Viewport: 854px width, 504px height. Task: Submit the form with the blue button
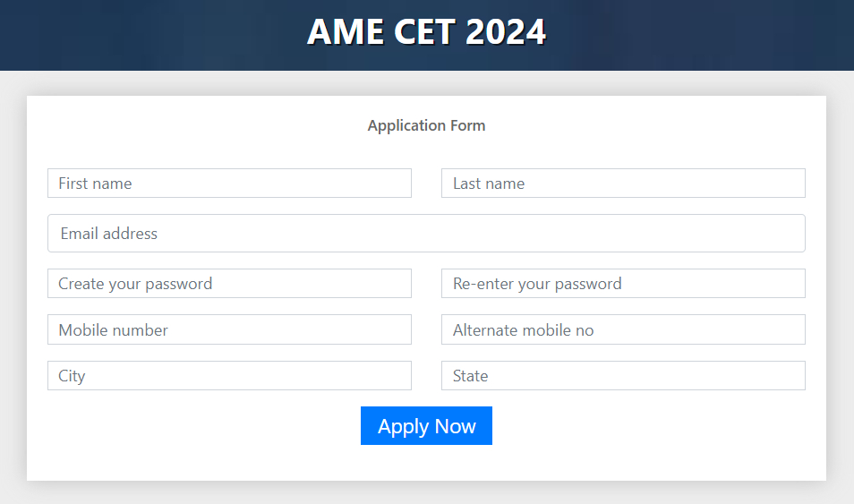(x=426, y=426)
